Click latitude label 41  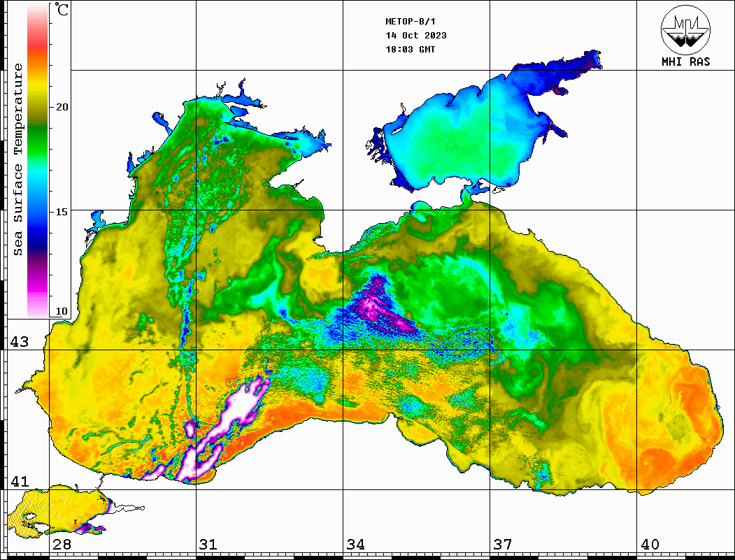pyautogui.click(x=20, y=482)
